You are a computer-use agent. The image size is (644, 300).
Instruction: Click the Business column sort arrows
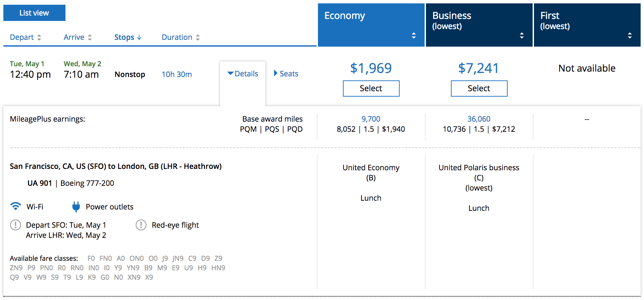[x=521, y=35]
